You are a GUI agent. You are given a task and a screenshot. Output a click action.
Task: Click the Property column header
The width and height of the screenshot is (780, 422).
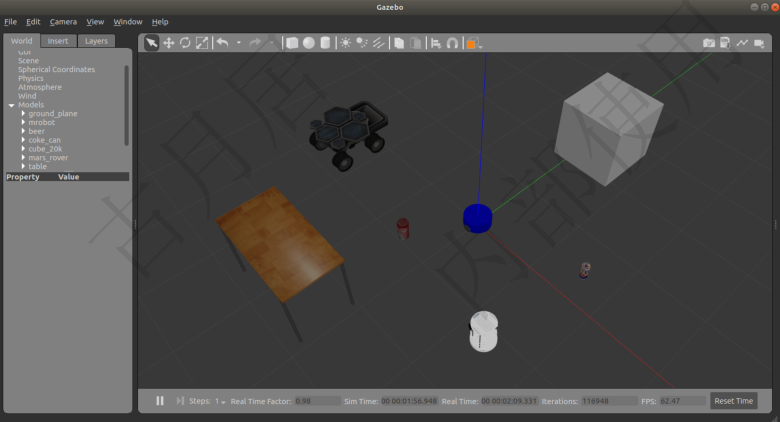pos(23,177)
